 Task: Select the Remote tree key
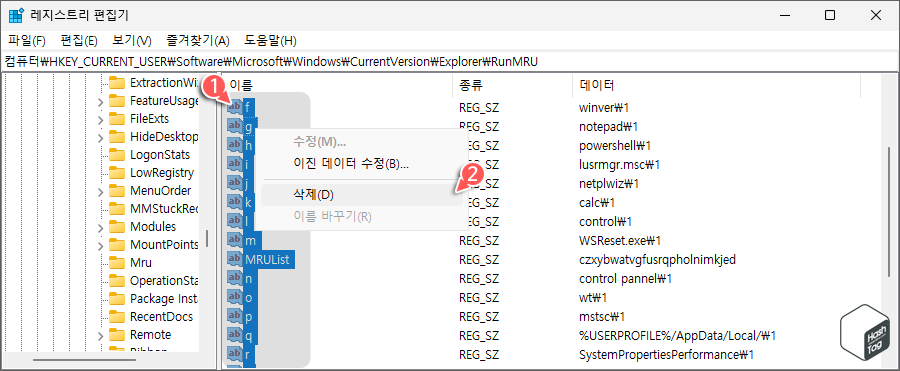coord(150,335)
